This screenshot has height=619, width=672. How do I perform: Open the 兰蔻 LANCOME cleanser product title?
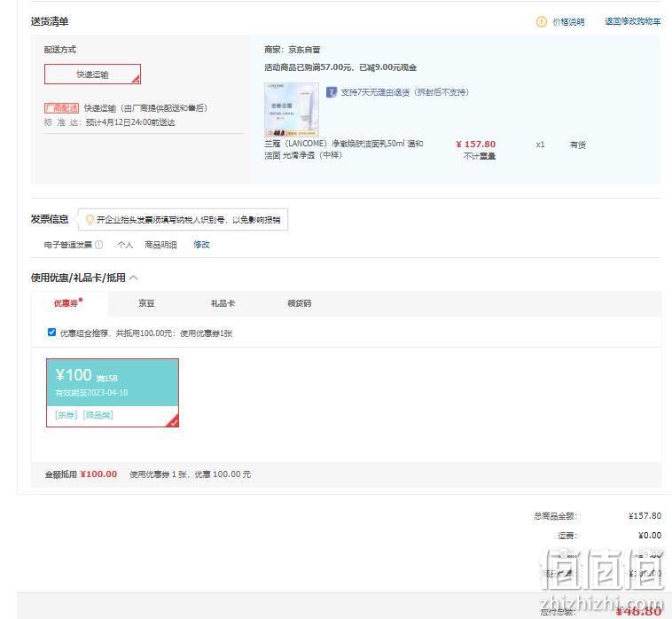coord(344,149)
